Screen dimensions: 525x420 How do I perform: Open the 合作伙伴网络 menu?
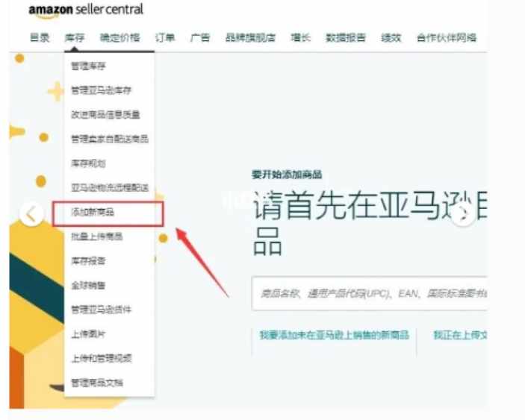coord(447,37)
